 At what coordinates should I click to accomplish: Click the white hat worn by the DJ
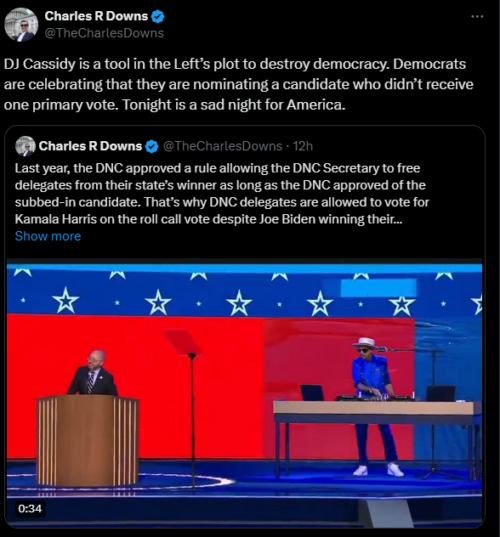coord(367,342)
